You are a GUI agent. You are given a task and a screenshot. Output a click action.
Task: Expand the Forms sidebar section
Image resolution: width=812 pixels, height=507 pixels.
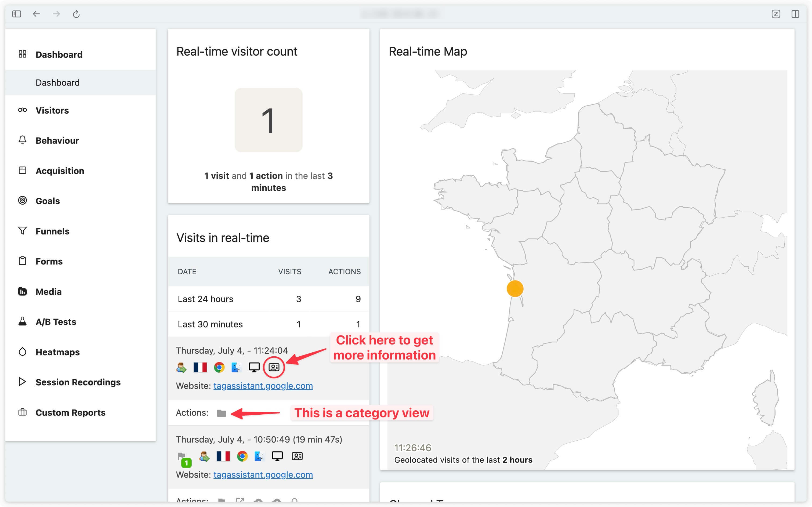pos(49,261)
